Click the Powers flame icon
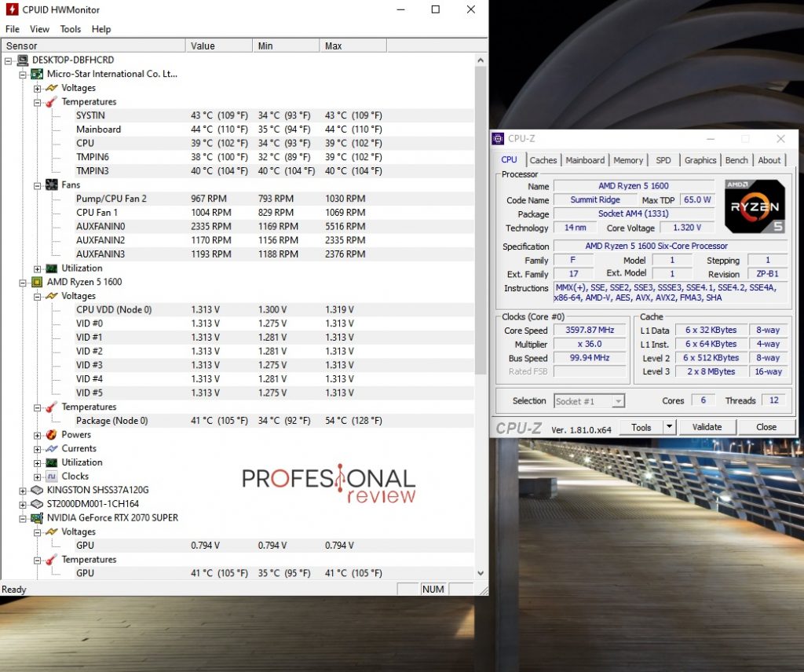The height and width of the screenshot is (672, 804). 51,435
